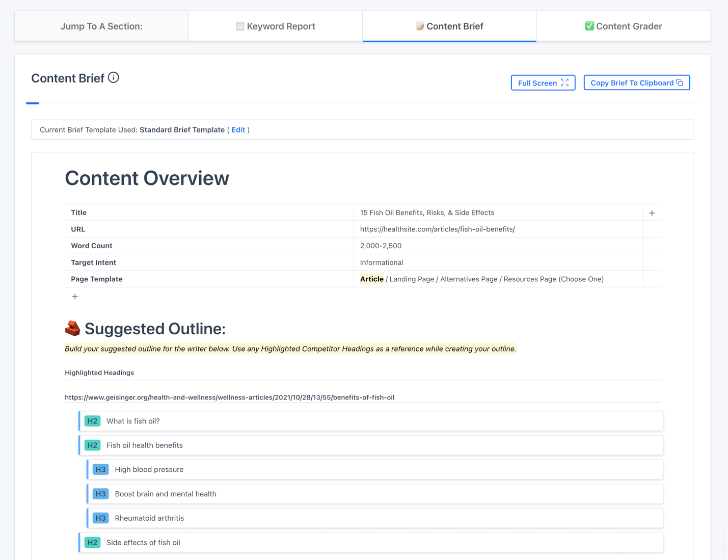Edit the Standard Brief Template

point(238,130)
